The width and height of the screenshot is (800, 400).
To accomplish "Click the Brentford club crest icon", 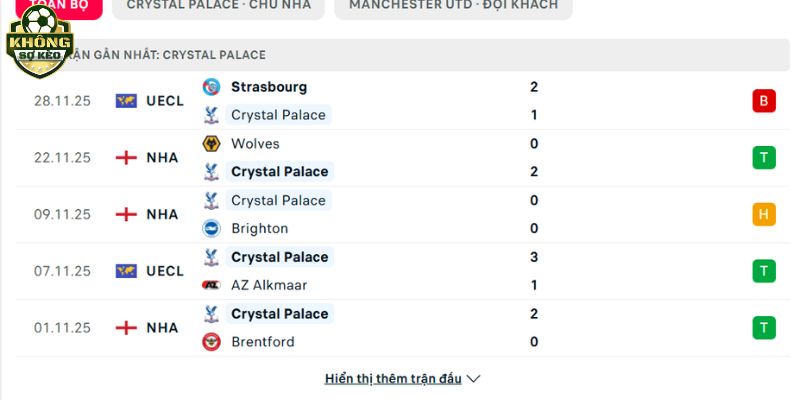I will (x=211, y=342).
